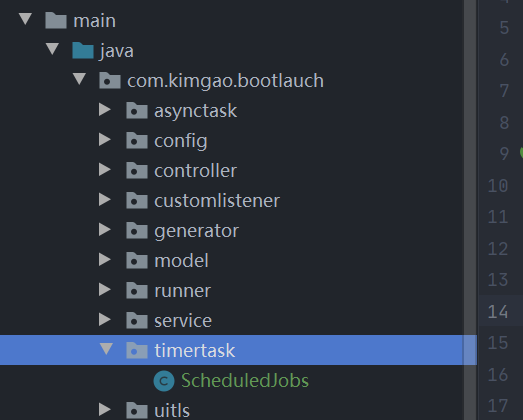The image size is (523, 420).
Task: Select the runner package
Action: tap(182, 291)
